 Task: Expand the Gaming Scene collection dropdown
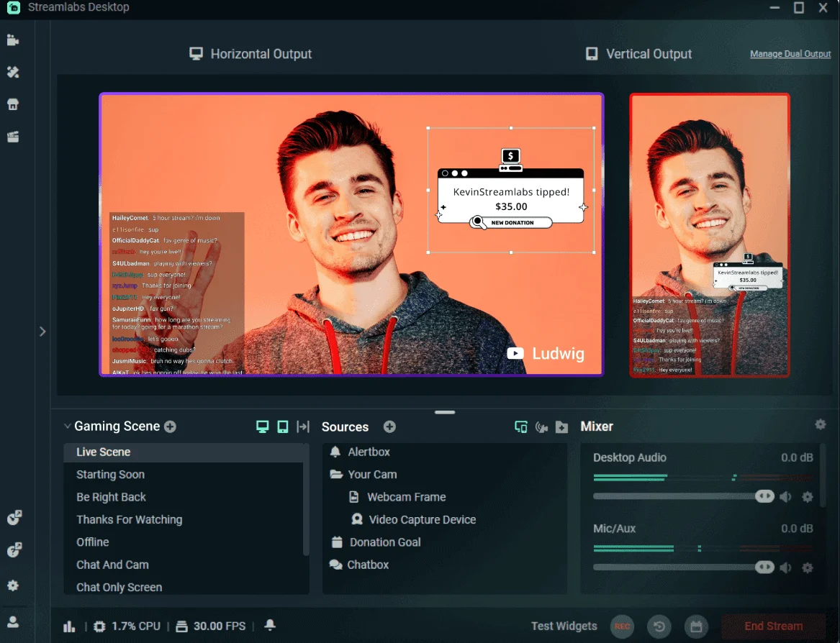(68, 427)
